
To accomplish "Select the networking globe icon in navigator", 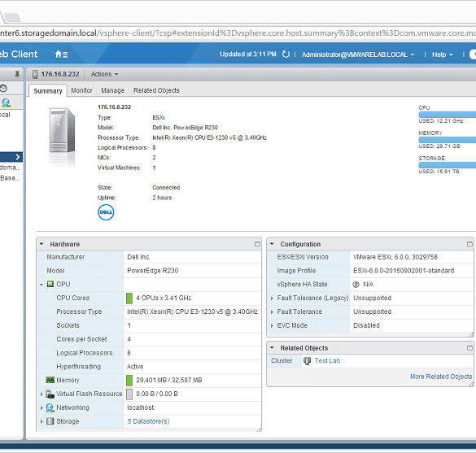I will pyautogui.click(x=6, y=102).
